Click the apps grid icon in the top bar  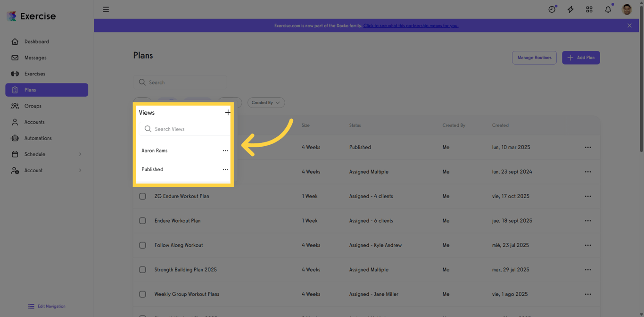[589, 9]
